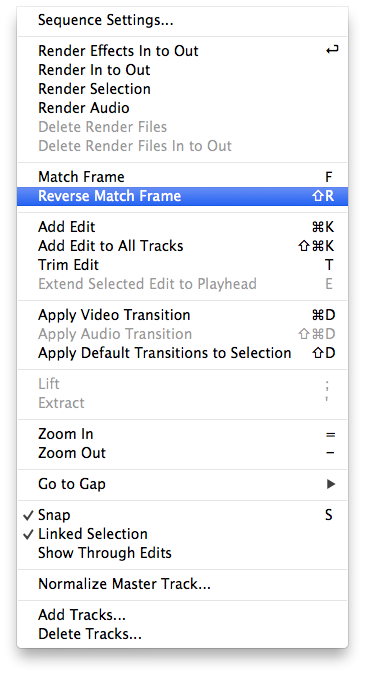
Task: Toggle the Snap checkmark option
Action: (182, 515)
